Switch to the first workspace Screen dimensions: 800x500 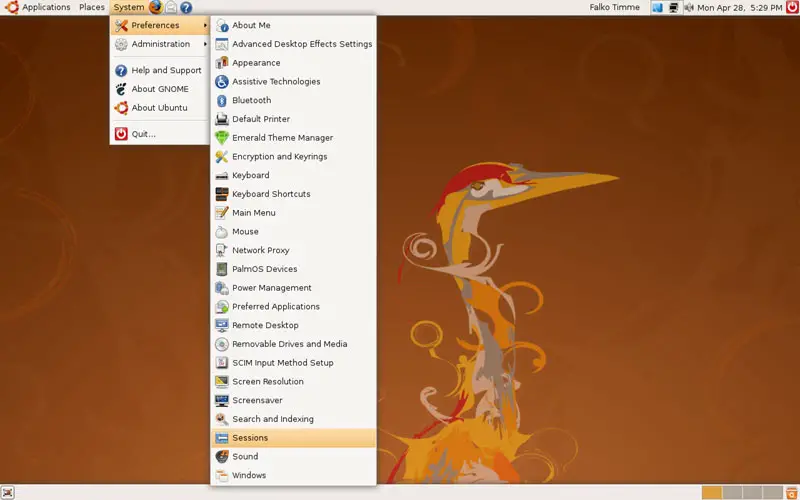pyautogui.click(x=712, y=492)
